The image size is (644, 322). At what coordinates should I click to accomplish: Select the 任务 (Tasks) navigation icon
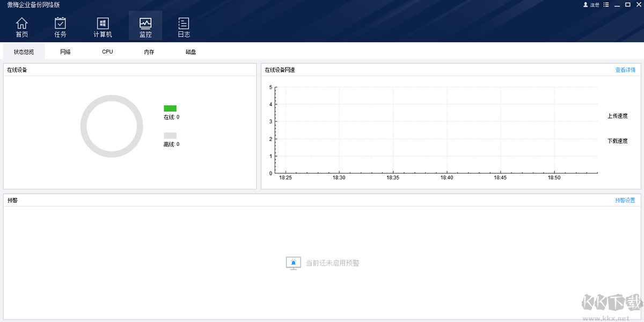tap(60, 26)
